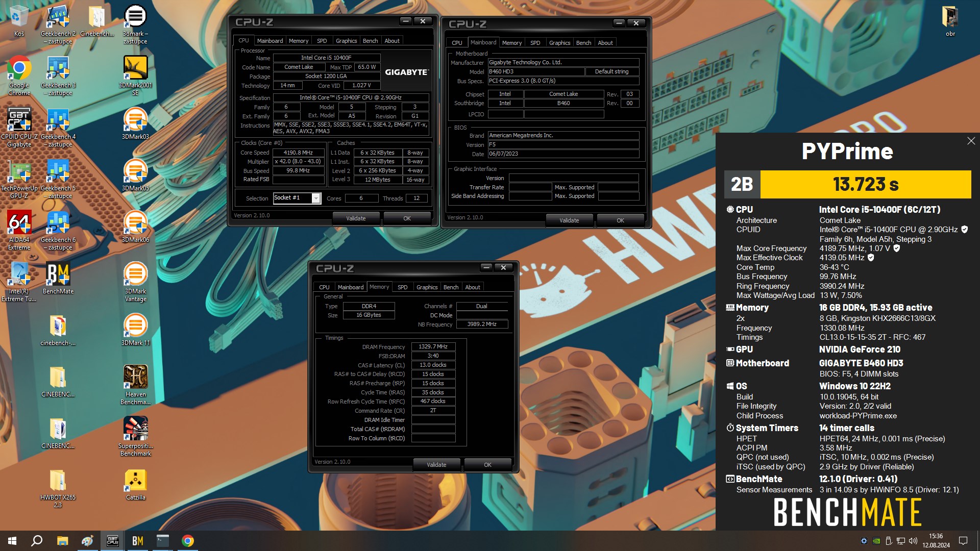Open Geekbench 5 shortcut icon
Viewport: 980px width, 551px height.
tap(58, 179)
